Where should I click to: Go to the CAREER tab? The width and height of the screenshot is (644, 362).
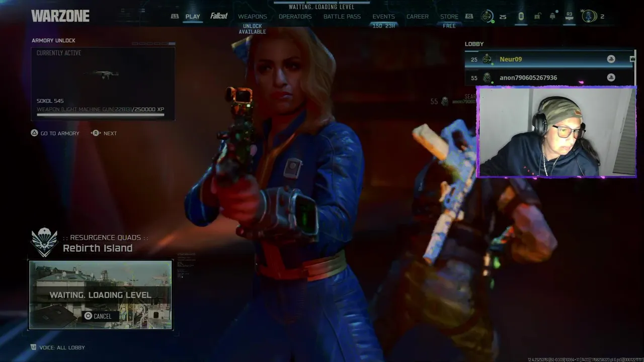418,17
